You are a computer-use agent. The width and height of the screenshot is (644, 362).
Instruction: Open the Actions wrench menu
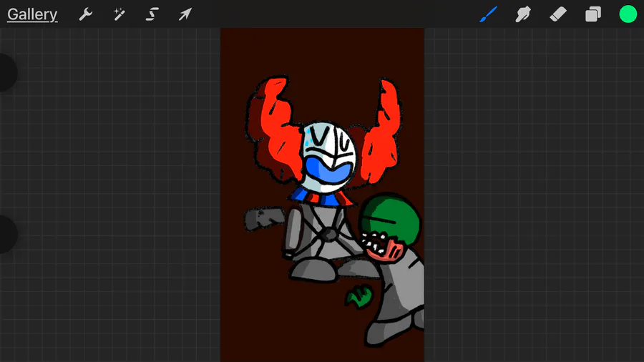(x=85, y=14)
